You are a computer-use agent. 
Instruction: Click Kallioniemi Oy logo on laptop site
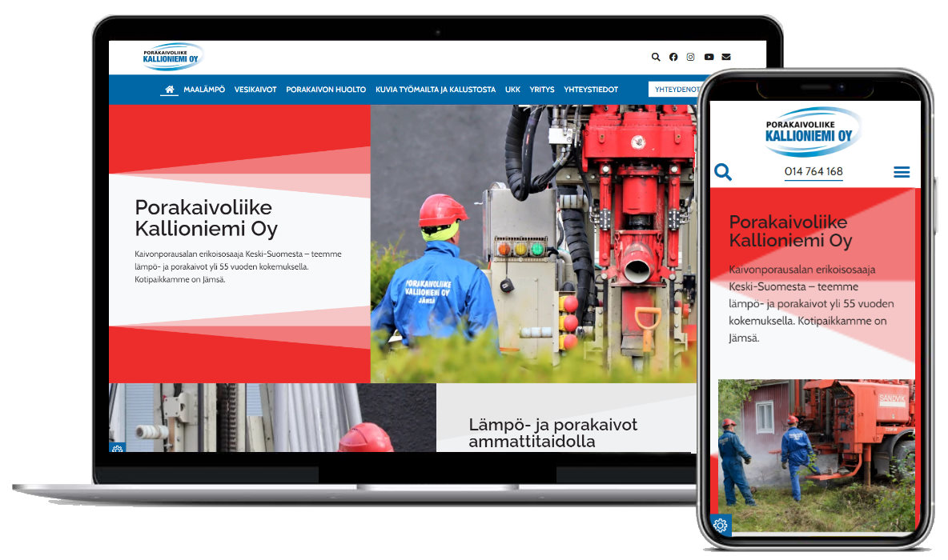tap(173, 57)
